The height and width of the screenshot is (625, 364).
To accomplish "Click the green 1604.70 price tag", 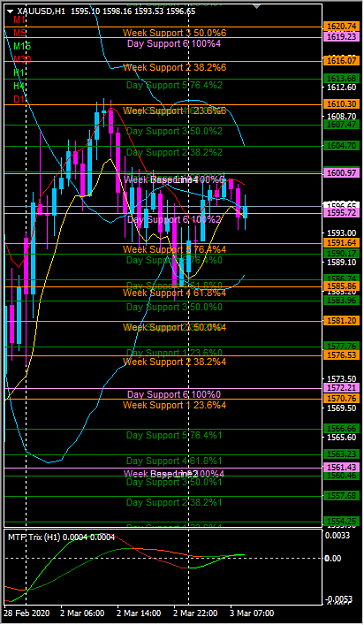I will click(x=342, y=146).
